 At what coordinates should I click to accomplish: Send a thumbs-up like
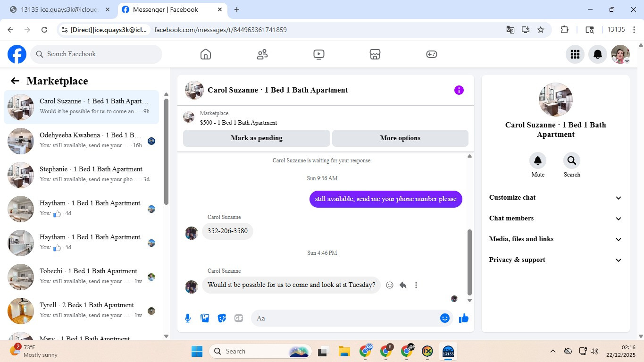click(464, 318)
